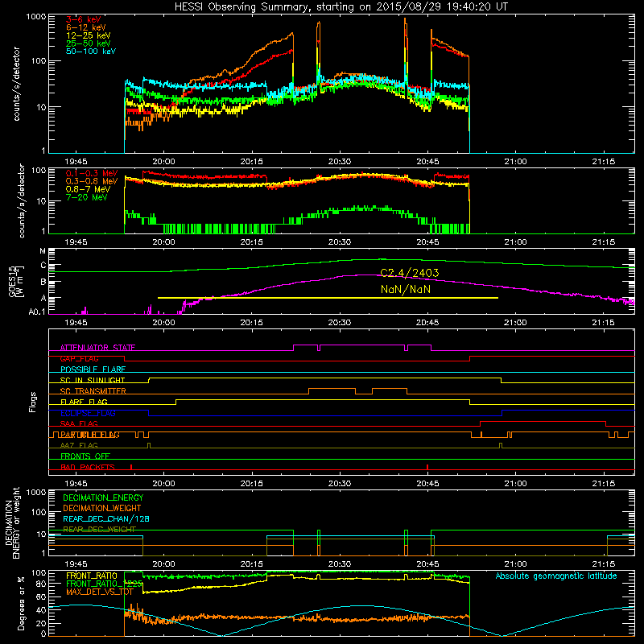Click the MAX_DET_VS_TOT legend label
Image resolution: width=644 pixels, height=644 pixels.
point(99,592)
